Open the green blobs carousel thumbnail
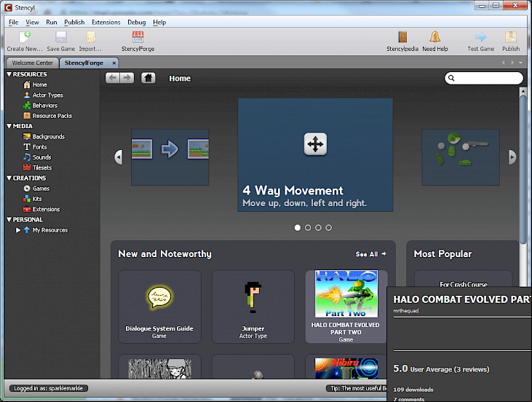532x402 pixels. coord(461,157)
